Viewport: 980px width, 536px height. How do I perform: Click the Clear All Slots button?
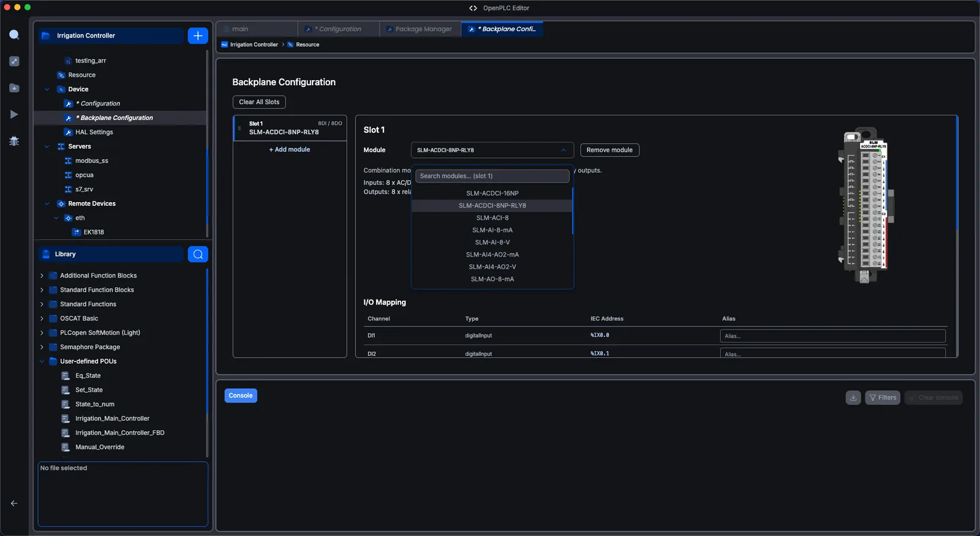pos(259,102)
